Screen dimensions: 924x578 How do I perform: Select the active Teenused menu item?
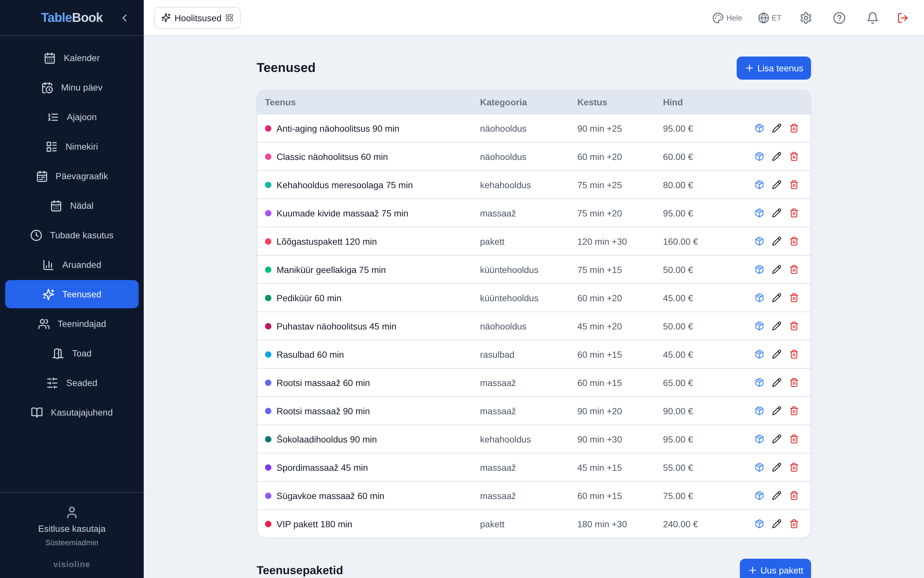(72, 294)
